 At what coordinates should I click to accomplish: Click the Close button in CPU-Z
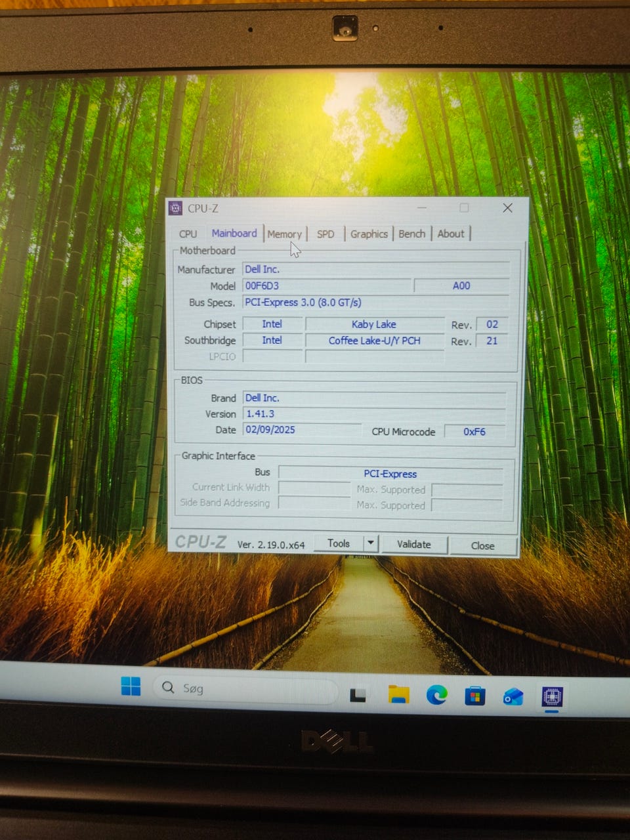pyautogui.click(x=482, y=545)
